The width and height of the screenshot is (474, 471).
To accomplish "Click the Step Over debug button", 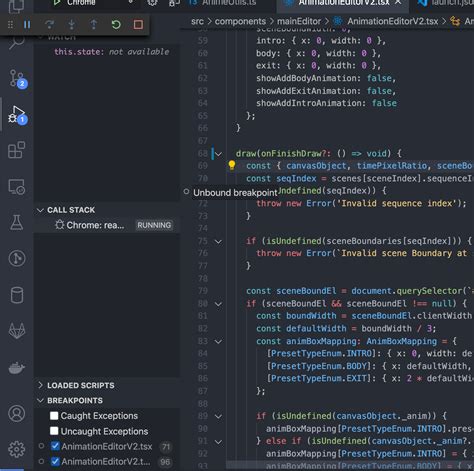I will (49, 24).
